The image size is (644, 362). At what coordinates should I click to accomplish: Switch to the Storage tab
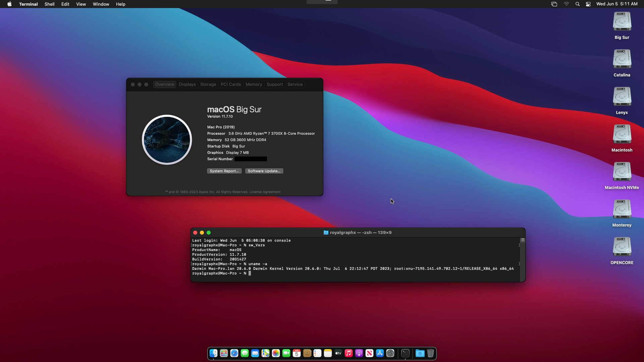point(208,84)
